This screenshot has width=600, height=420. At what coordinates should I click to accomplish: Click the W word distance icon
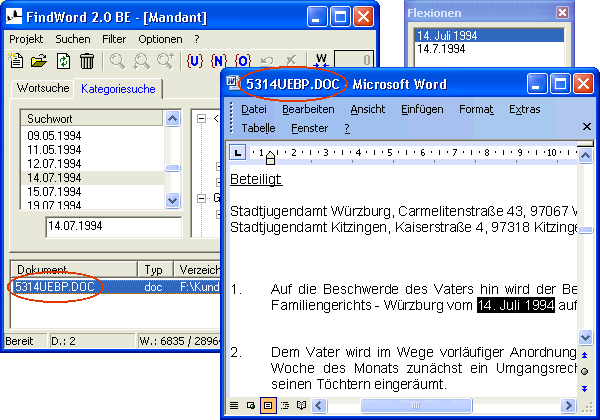tap(321, 60)
